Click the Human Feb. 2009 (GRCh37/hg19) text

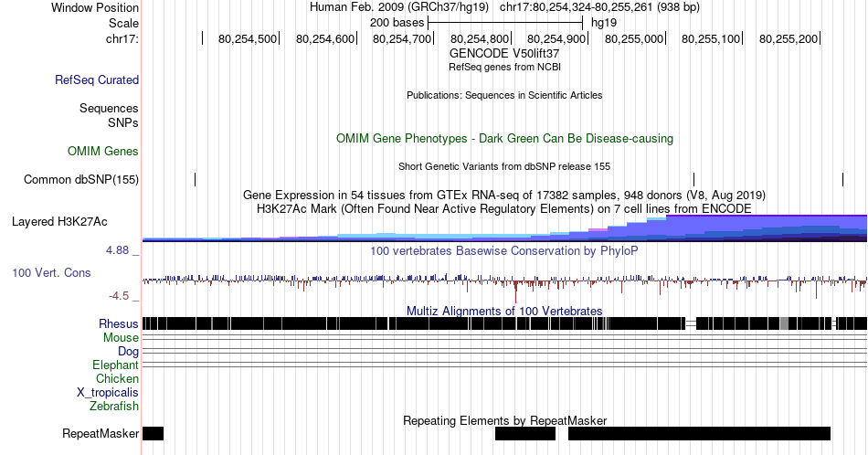click(x=399, y=7)
